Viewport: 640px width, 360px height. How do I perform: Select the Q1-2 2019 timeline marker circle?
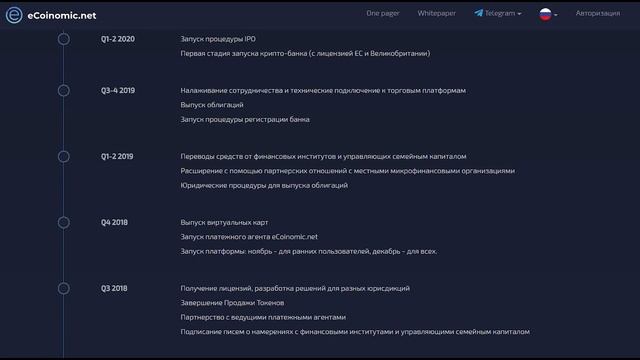[63, 156]
